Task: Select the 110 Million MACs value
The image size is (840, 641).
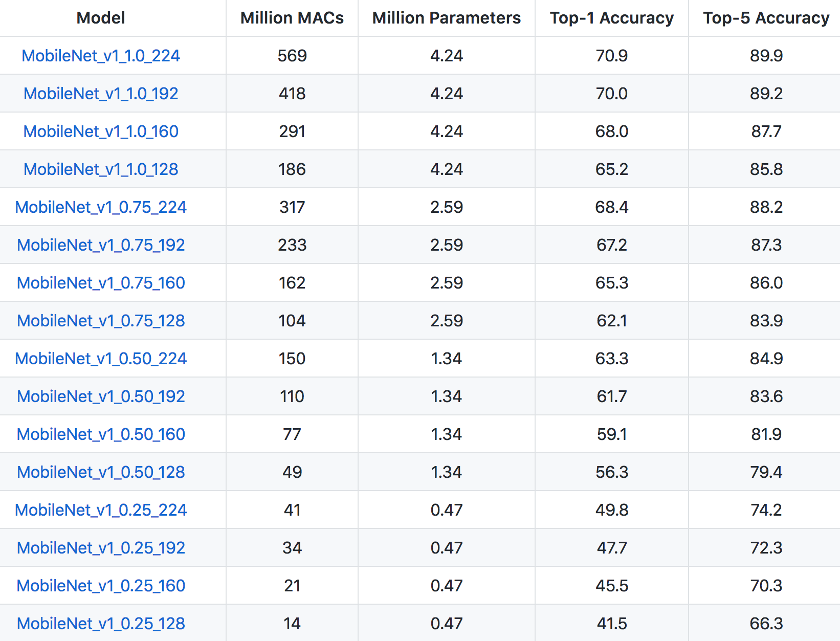Action: [292, 396]
